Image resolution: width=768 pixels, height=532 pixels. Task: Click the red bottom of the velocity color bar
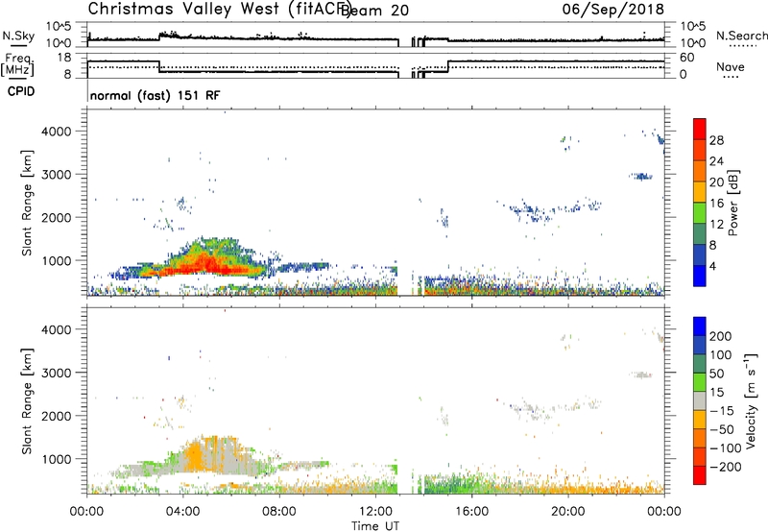point(700,475)
